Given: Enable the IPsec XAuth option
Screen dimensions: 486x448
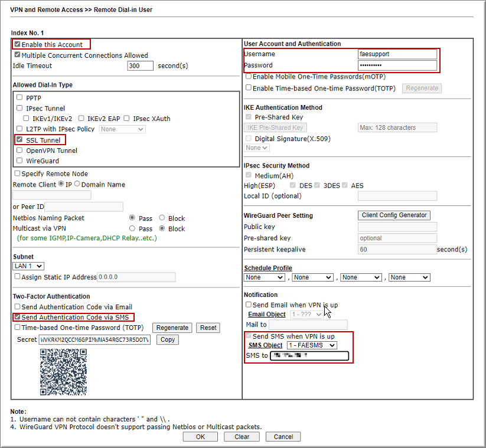Looking at the screenshot, I should click(x=126, y=118).
